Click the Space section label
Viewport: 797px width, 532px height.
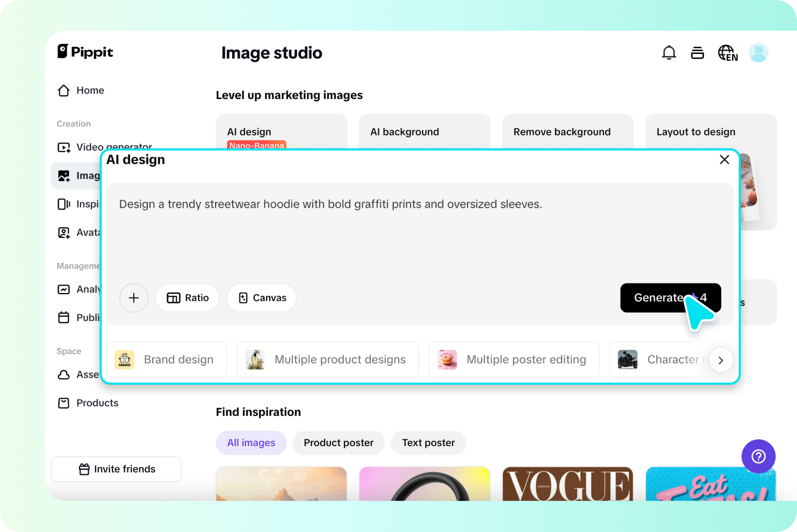(69, 351)
